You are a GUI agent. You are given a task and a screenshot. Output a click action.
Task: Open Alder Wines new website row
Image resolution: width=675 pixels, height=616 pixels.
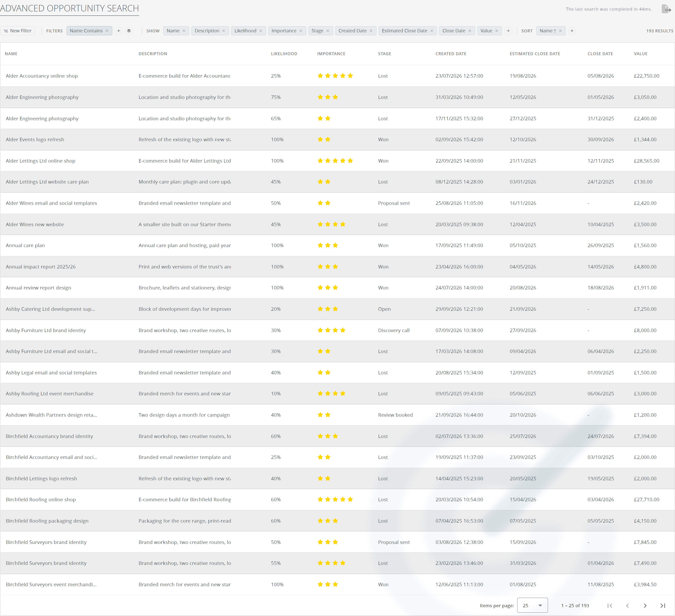(x=337, y=225)
